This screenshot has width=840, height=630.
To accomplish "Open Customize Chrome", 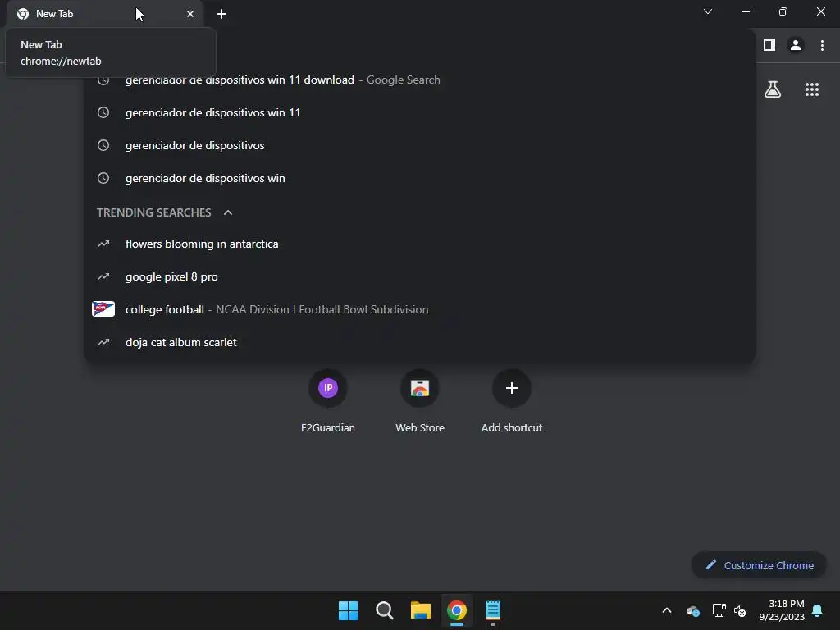I will (759, 565).
